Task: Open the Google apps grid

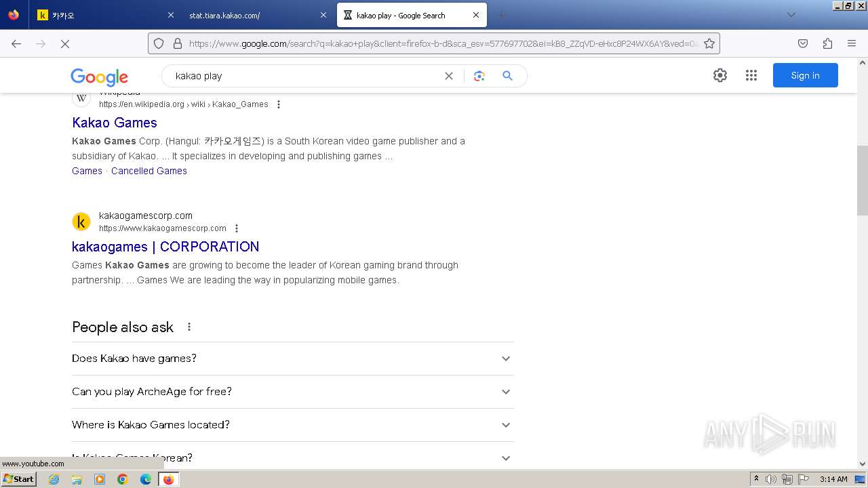Action: [751, 75]
